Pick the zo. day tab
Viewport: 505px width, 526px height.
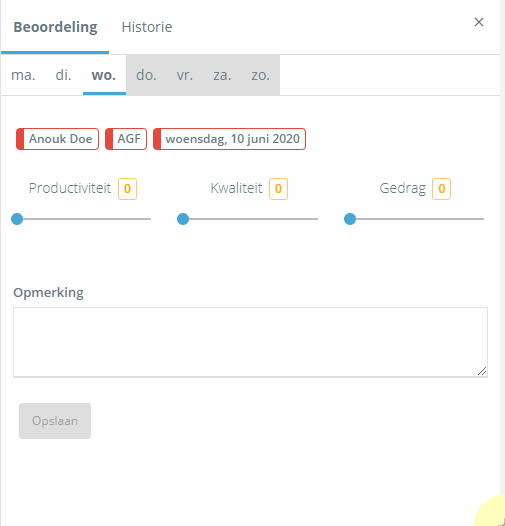[x=261, y=75]
